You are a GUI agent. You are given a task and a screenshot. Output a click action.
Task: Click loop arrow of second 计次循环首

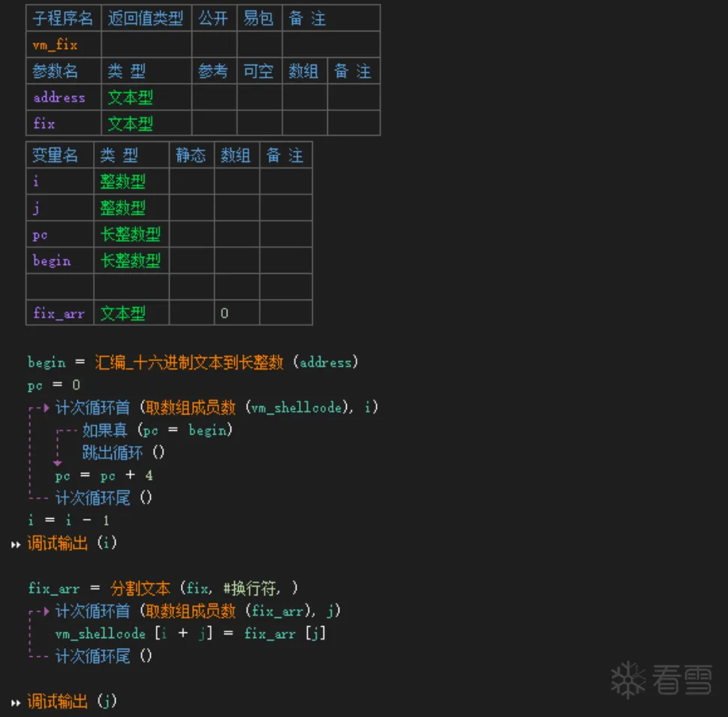pyautogui.click(x=46, y=610)
